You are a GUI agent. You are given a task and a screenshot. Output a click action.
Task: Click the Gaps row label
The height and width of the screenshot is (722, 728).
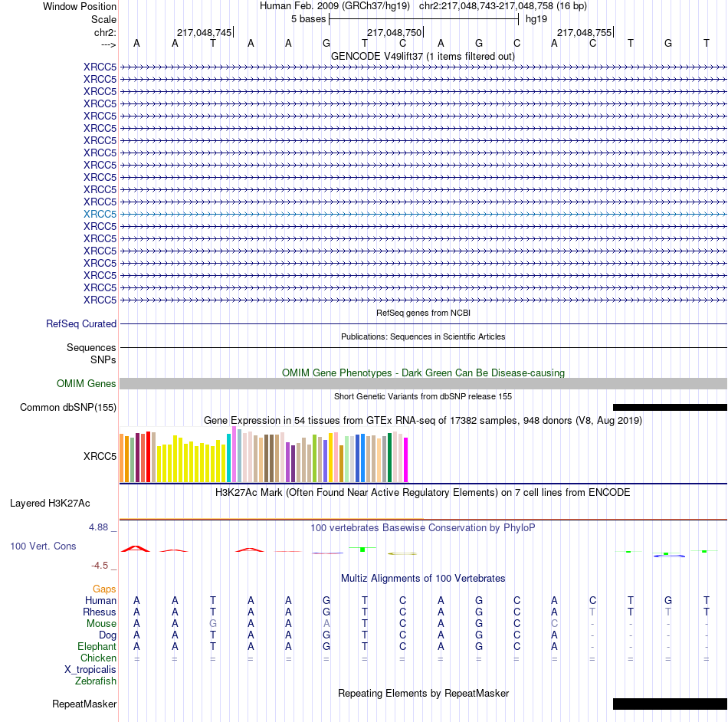coord(104,589)
